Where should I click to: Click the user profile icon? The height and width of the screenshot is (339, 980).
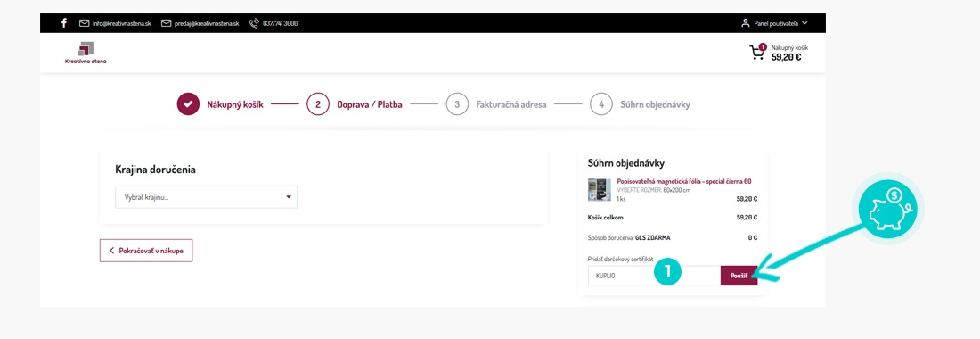pyautogui.click(x=745, y=23)
